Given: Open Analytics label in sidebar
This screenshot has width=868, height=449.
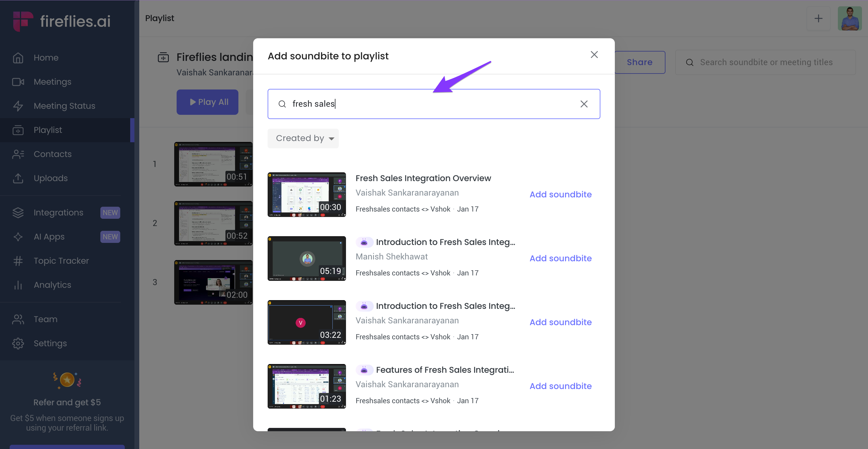Looking at the screenshot, I should [x=52, y=285].
